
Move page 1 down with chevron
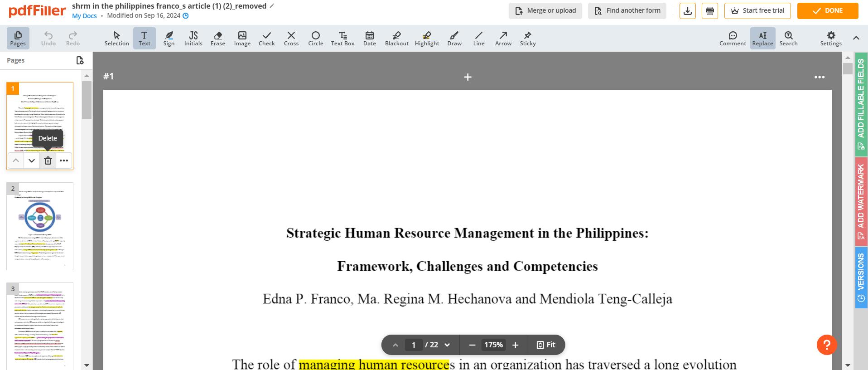click(32, 161)
